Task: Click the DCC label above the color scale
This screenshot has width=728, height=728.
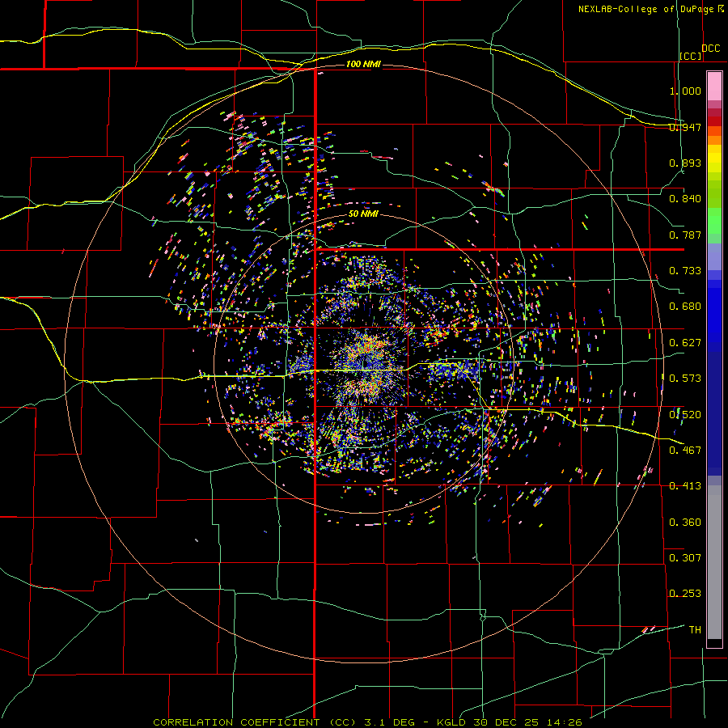Action: tap(711, 49)
